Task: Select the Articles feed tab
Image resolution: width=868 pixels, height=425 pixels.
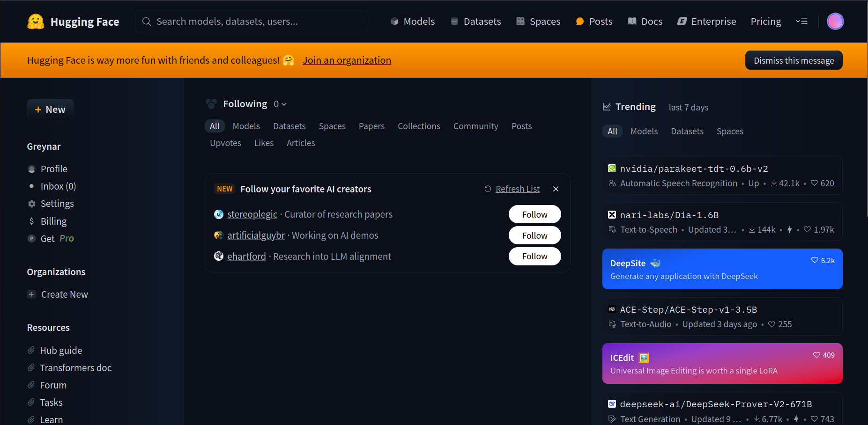Action: click(x=301, y=143)
